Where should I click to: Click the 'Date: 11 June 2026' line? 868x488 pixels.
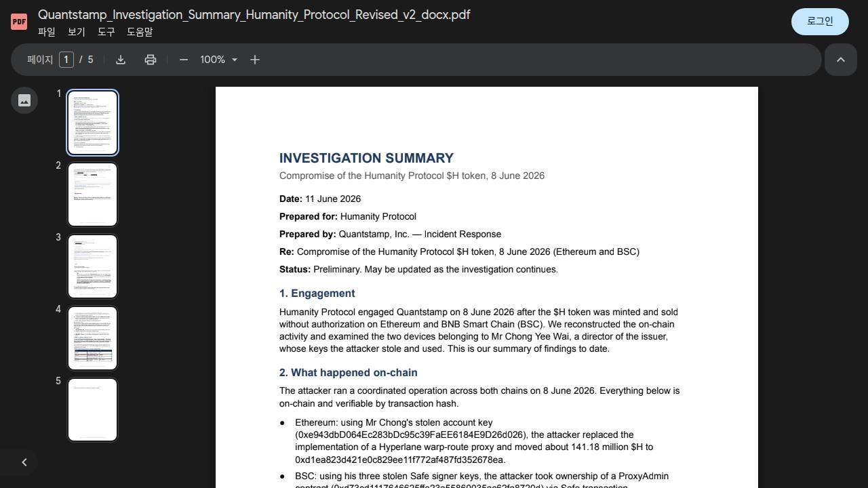coord(320,199)
